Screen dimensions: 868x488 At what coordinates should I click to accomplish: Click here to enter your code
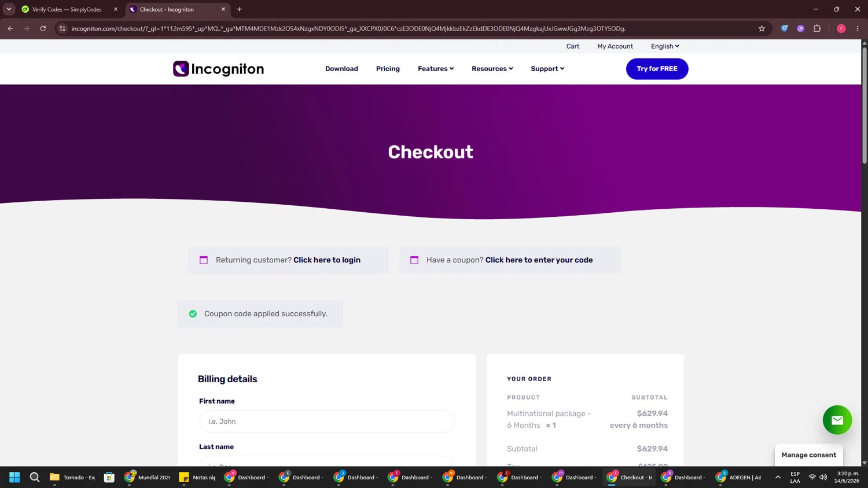click(539, 260)
